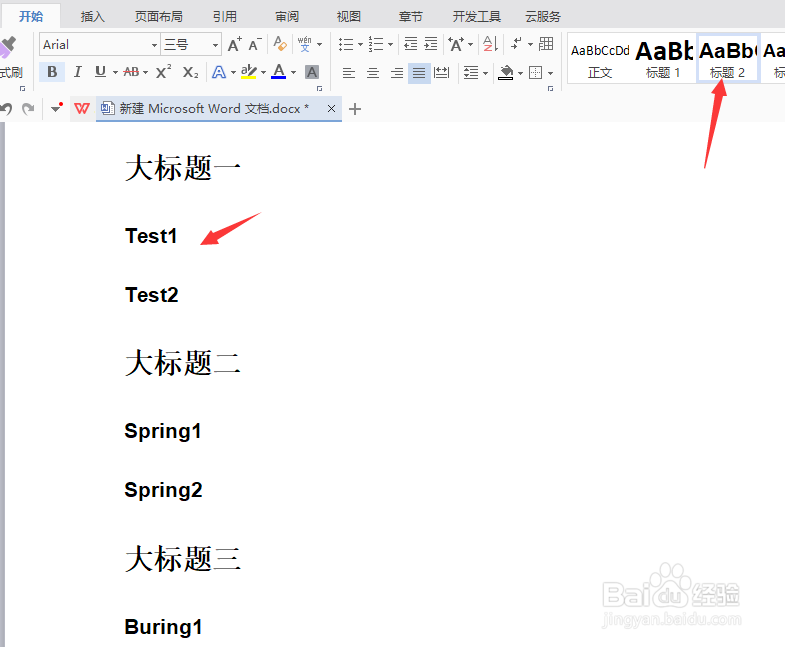Click the yellow highlight color swatch
Viewport: 785px width, 647px height.
[249, 72]
